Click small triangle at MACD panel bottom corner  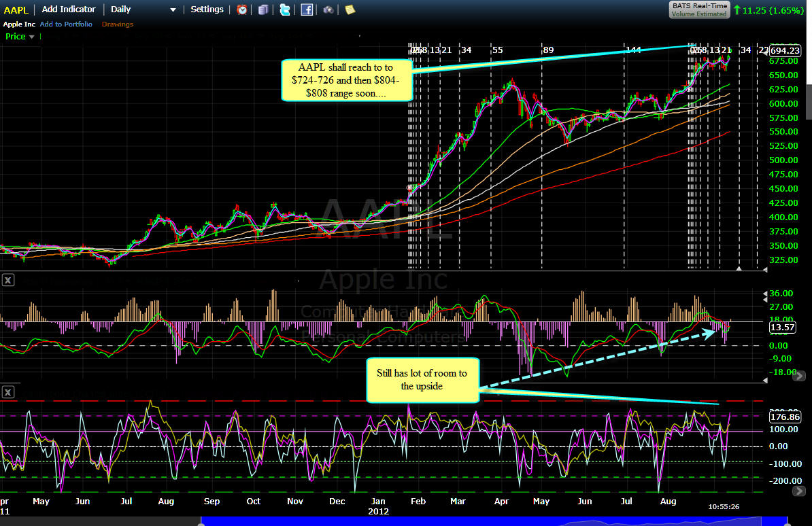pos(765,381)
